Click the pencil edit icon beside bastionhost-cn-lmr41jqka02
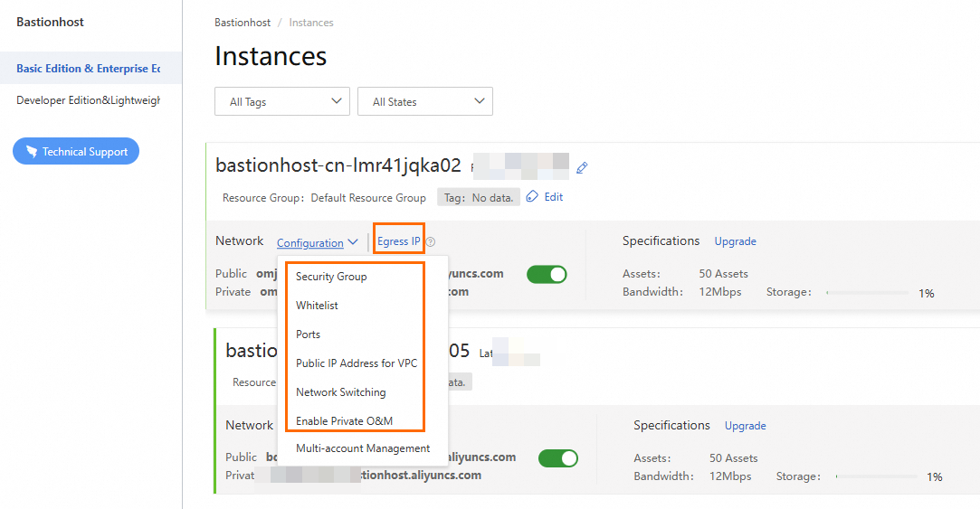 click(x=582, y=167)
